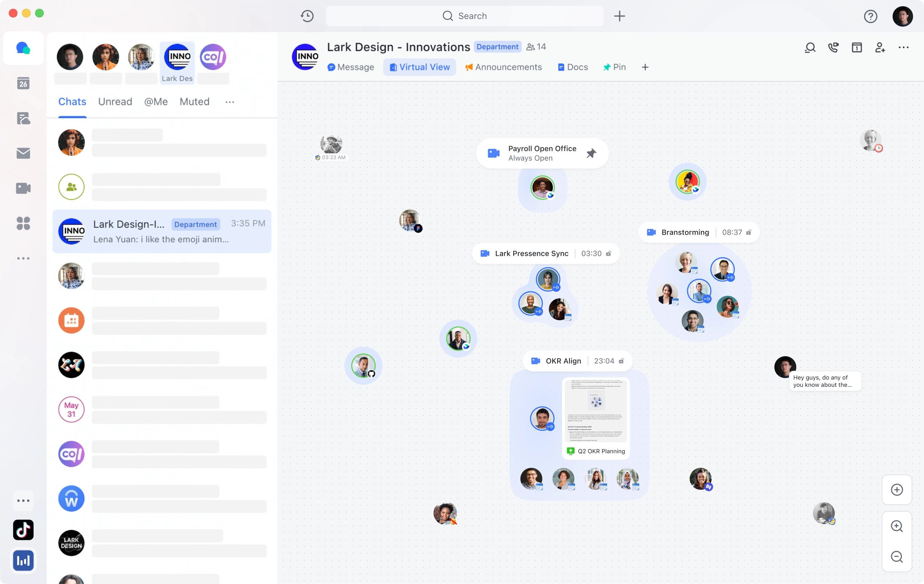Select the Unread chats filter tab
Image resolution: width=924 pixels, height=584 pixels.
(115, 102)
